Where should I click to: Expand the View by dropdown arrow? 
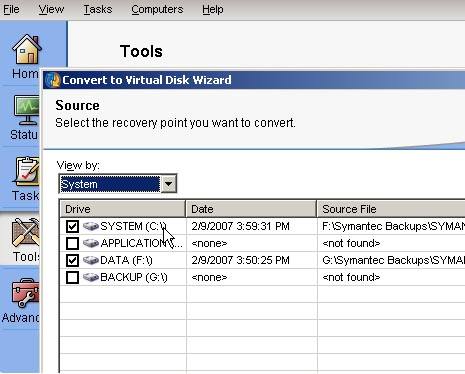click(x=169, y=184)
